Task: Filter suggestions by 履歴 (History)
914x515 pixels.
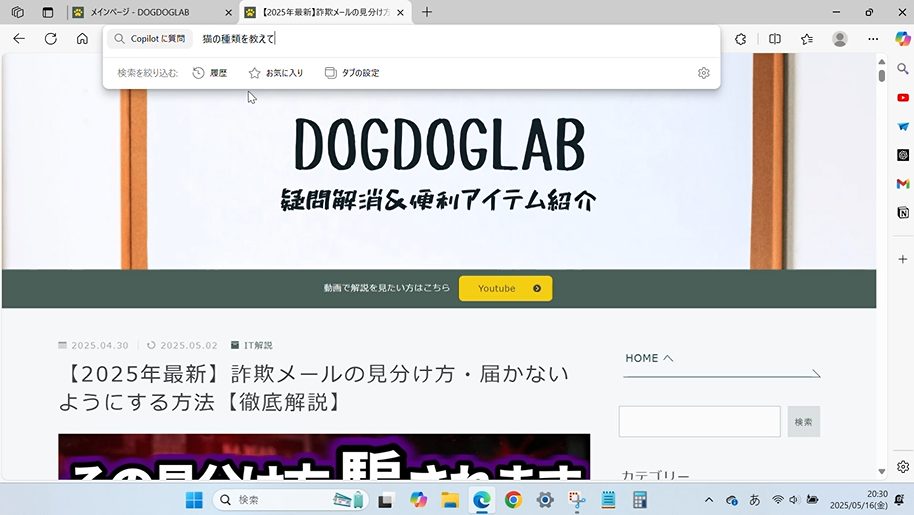Action: 210,73
